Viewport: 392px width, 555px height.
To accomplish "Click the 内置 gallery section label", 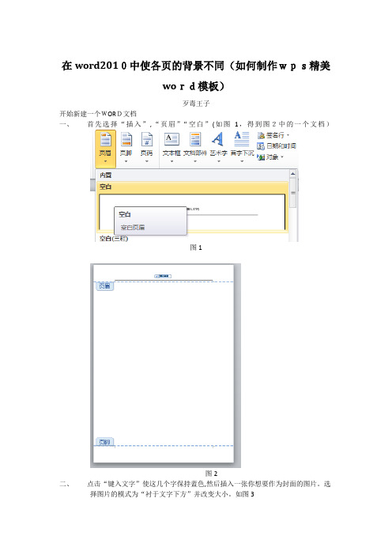I will click(x=105, y=176).
